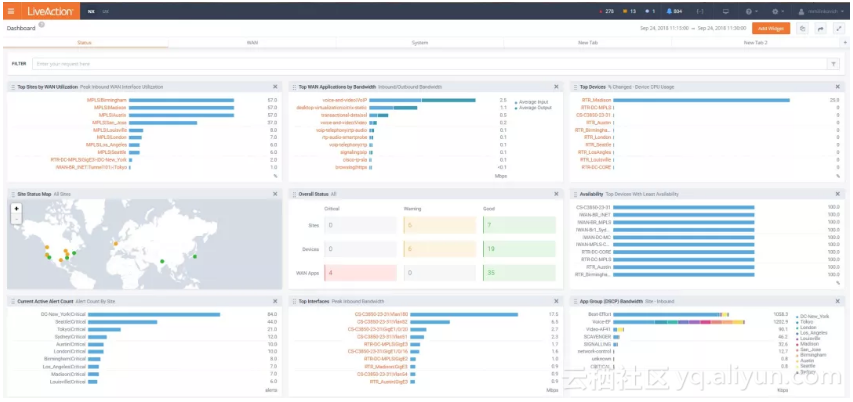Close the Overall Status widget
This screenshot has height=402, width=853.
556,194
